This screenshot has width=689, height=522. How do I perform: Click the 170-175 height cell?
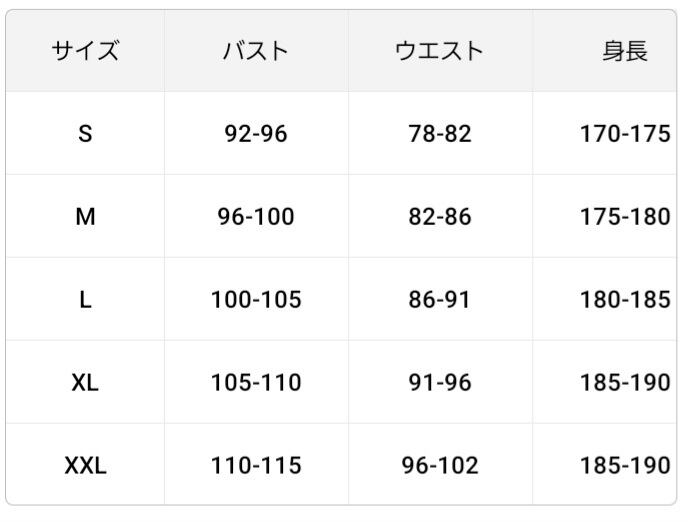click(624, 134)
